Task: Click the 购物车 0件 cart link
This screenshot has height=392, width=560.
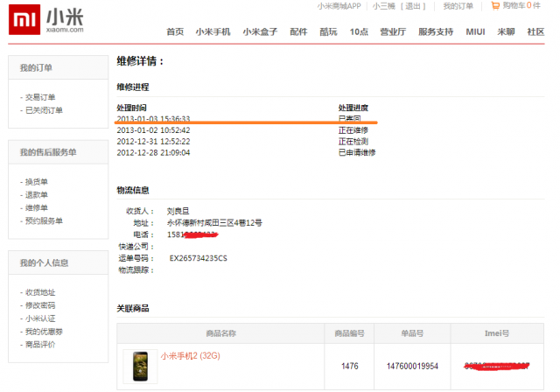Action: [521, 6]
